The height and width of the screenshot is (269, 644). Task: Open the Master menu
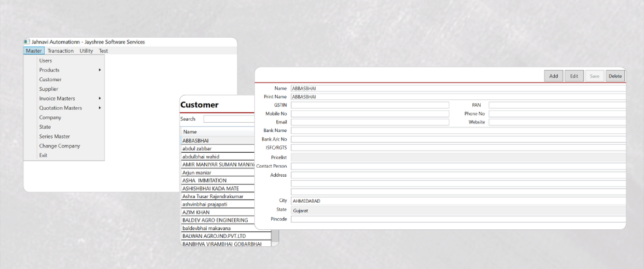click(34, 51)
